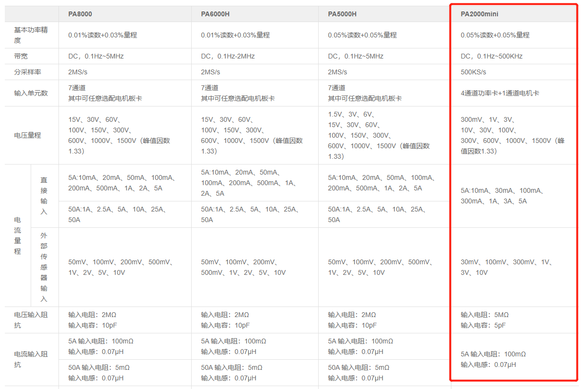Screen dimensions: 588x389
Task: Click PA2000mini accuracy 0.05%读数+0.05%量程
Action: (495, 35)
